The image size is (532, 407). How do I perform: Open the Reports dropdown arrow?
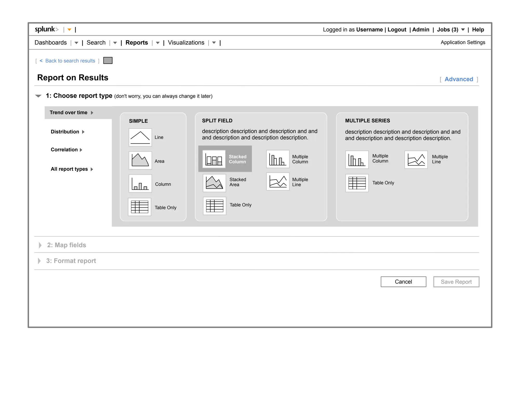click(158, 43)
